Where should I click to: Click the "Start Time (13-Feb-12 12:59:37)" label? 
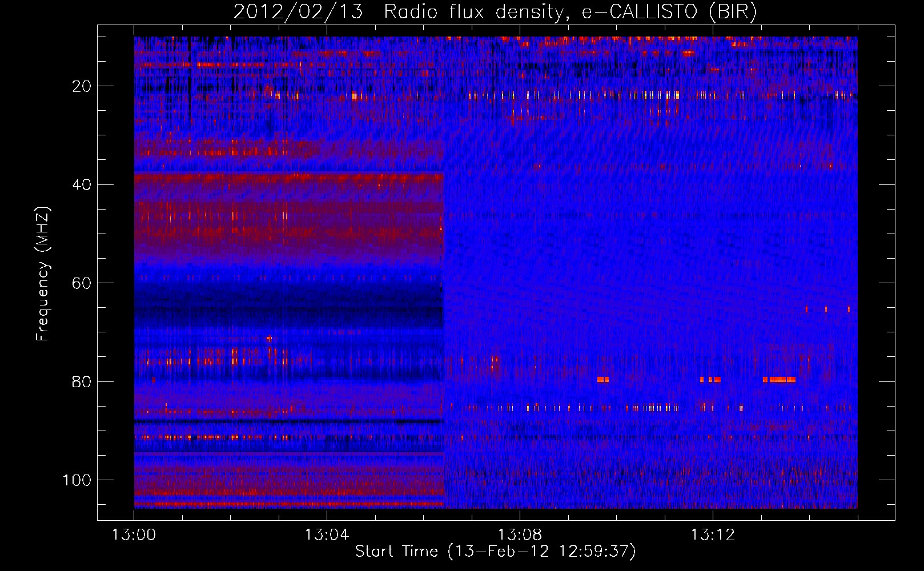(x=495, y=552)
